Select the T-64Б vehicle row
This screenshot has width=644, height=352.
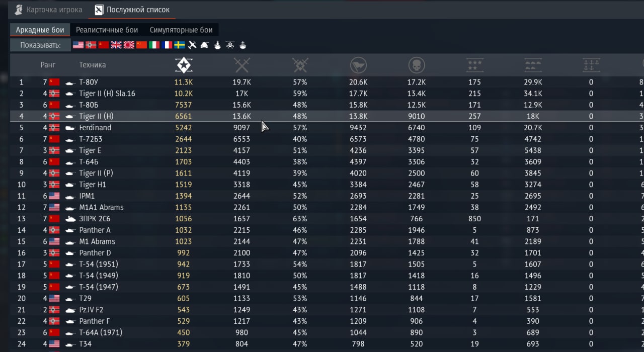[x=327, y=162]
